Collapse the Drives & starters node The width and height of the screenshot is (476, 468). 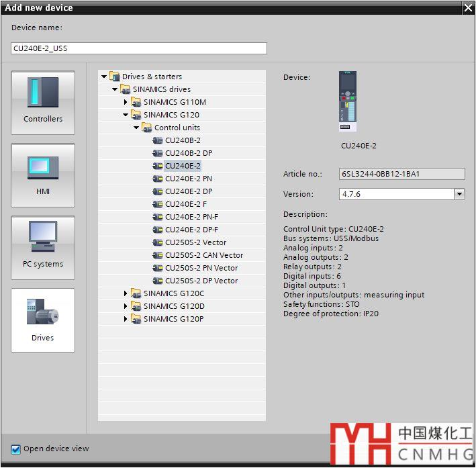pos(104,77)
